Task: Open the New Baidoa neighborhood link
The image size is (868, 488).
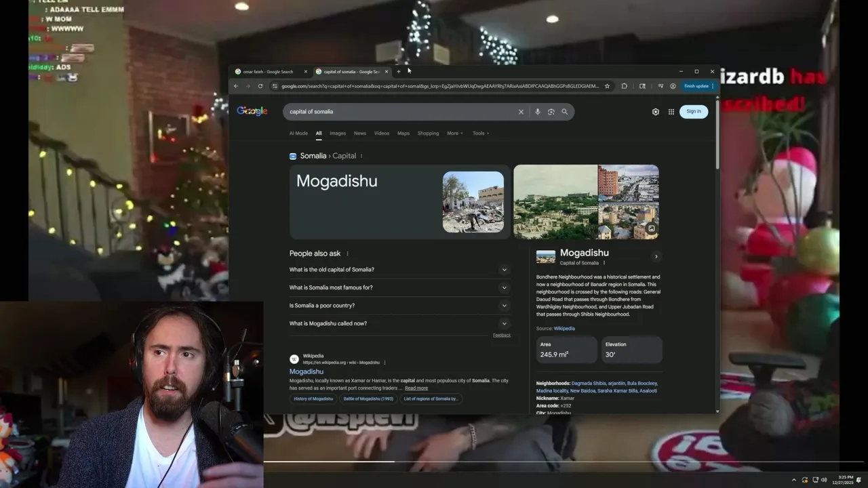Action: click(583, 391)
